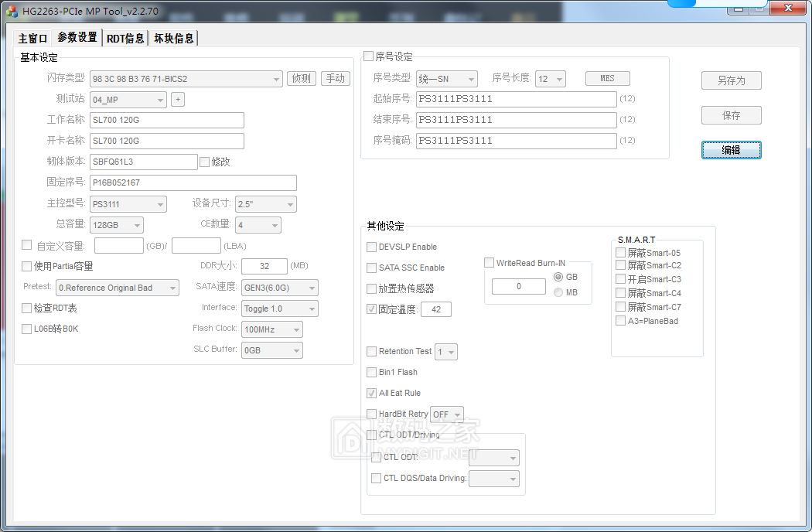Click the 工作名称 SL700 120G field
This screenshot has height=532, width=812.
[x=167, y=120]
